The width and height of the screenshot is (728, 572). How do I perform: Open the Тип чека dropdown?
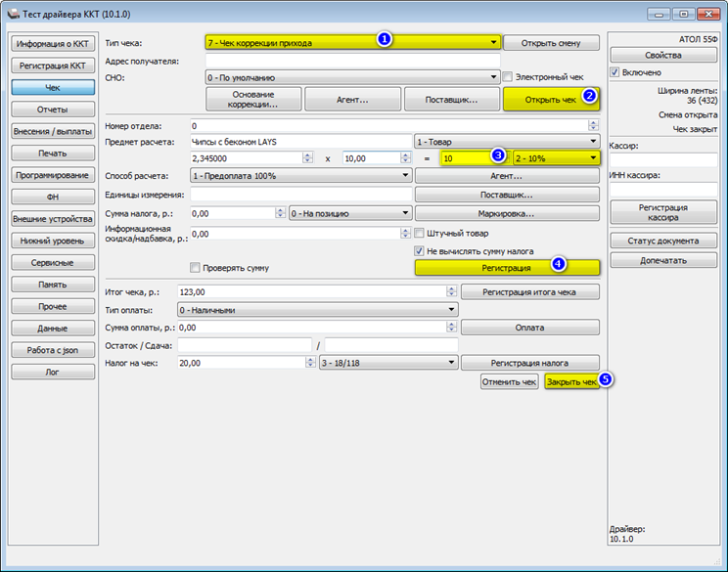(353, 43)
